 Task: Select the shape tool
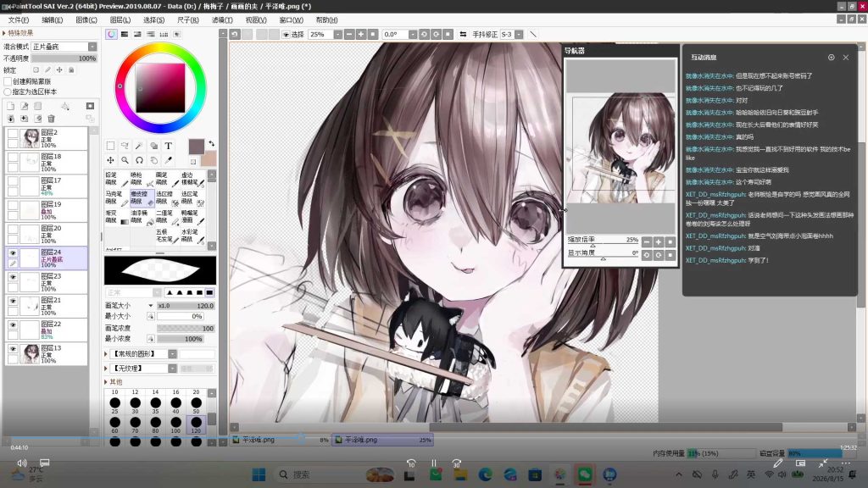point(153,146)
